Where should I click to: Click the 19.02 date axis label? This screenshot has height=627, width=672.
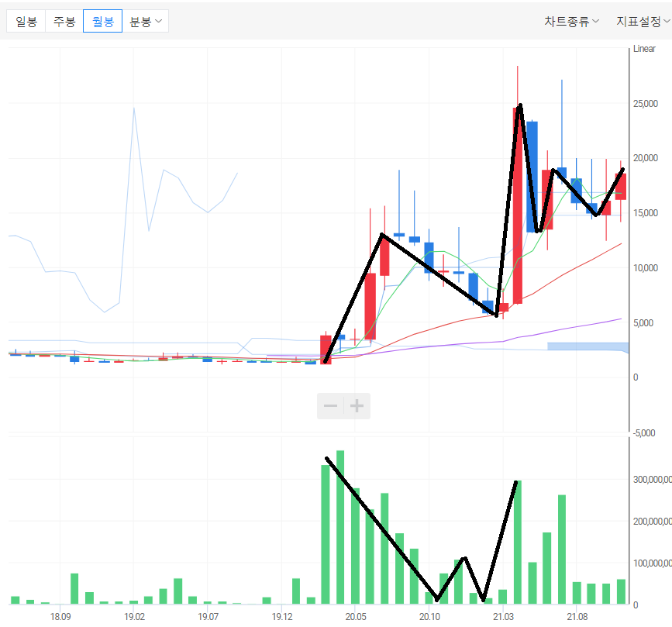tap(134, 617)
